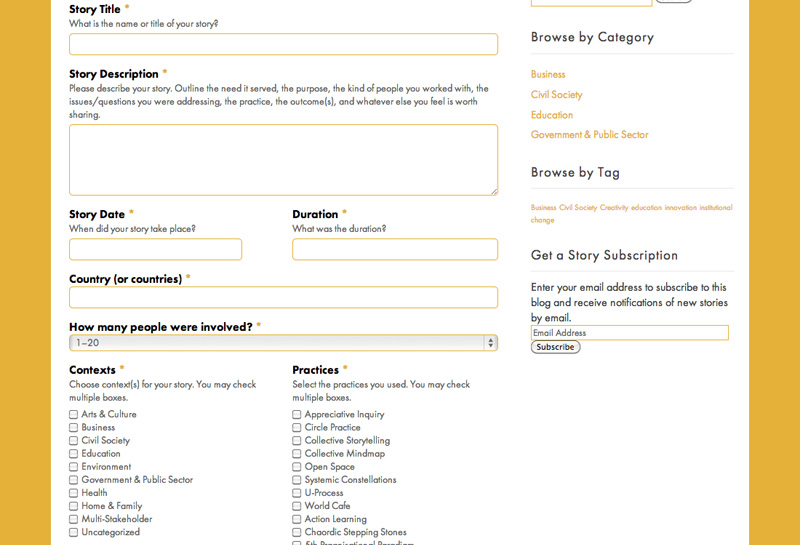Check the Multi-Stakeholder checkbox
Viewport: 800px width, 545px height.
(73, 519)
